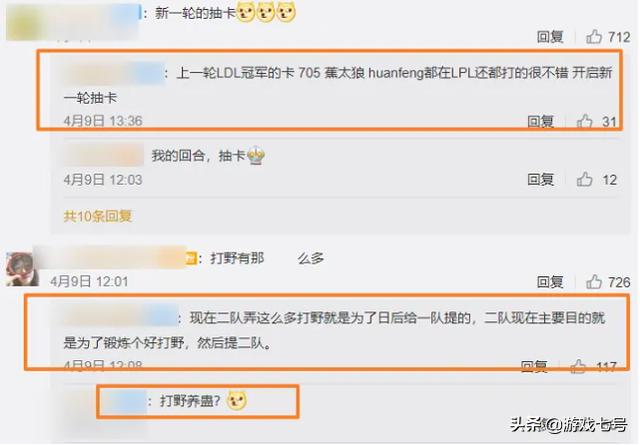Like the comment with 712 likes

click(x=594, y=37)
